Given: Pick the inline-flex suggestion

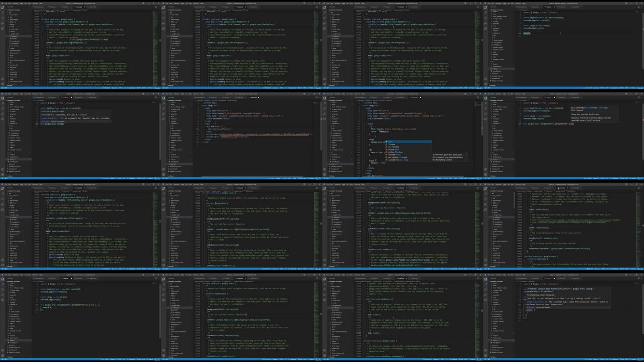Looking at the screenshot, I should 408,150.
